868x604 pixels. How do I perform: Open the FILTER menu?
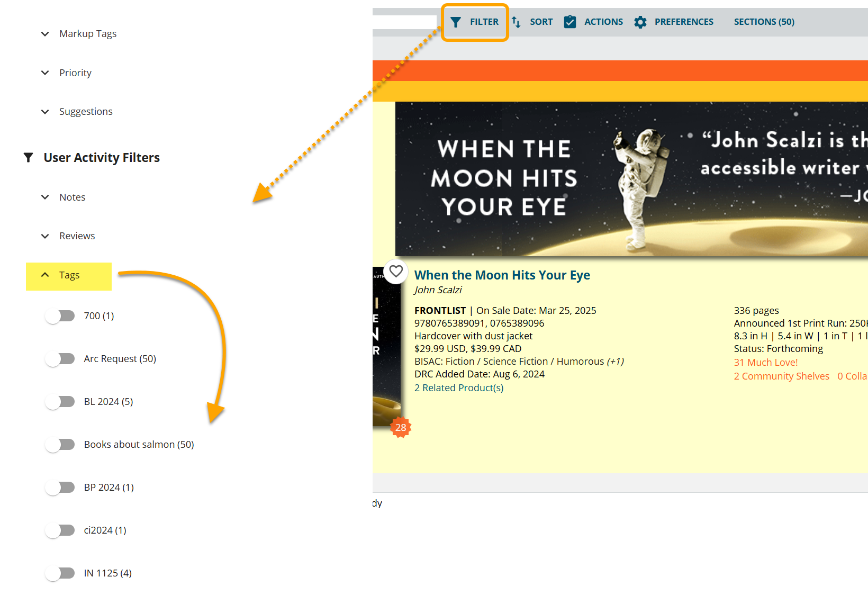475,22
